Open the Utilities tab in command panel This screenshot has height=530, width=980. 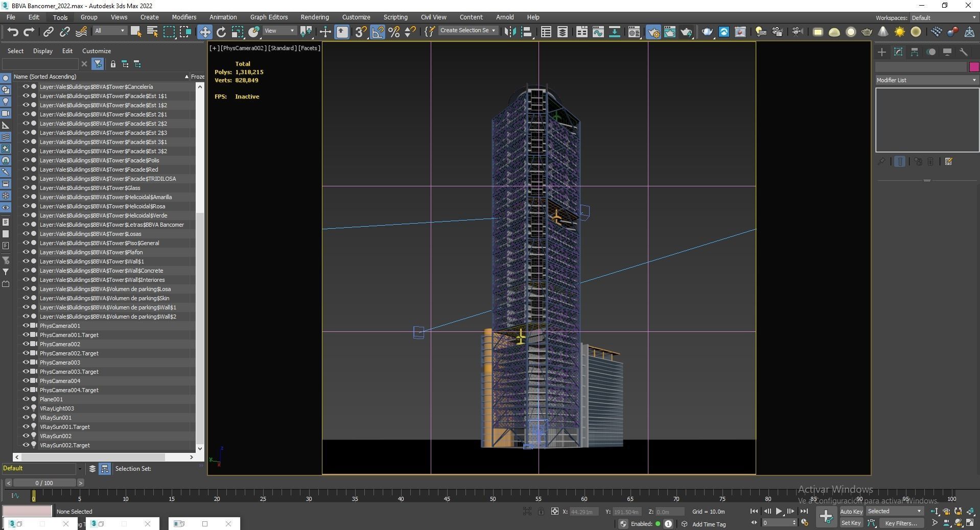point(964,52)
